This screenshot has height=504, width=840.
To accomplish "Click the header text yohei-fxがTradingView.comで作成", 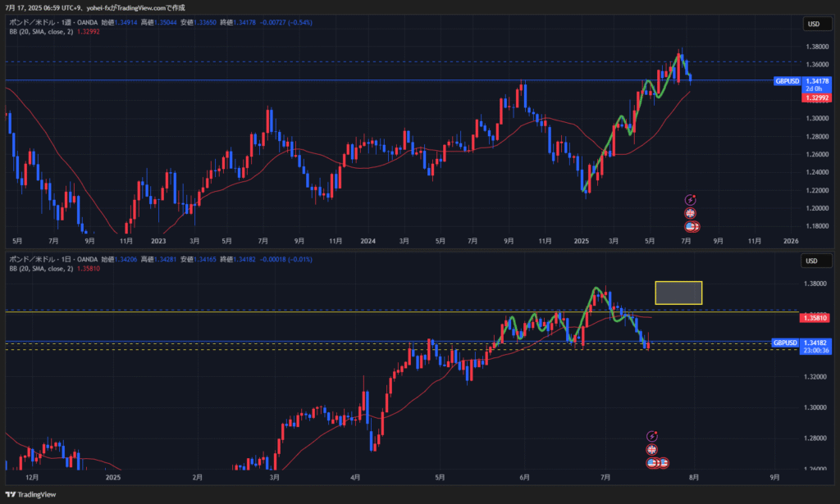I will coord(135,8).
